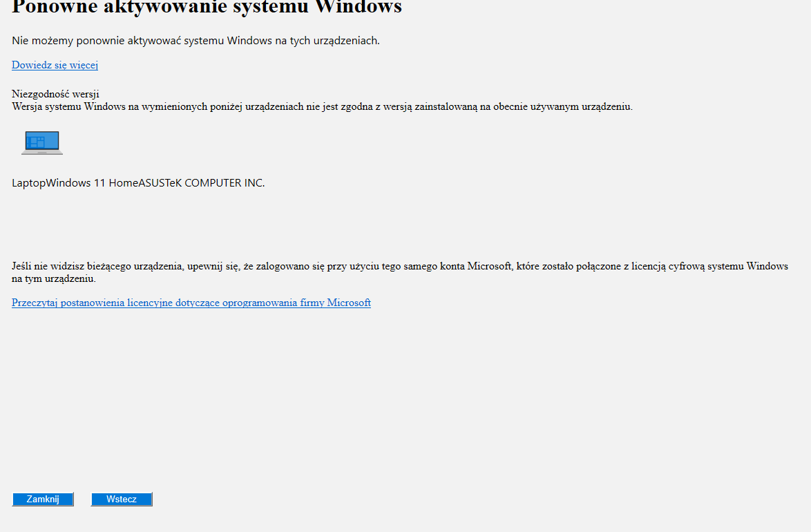
Task: Click the "Wersja systemu Windows na wymienionych" description
Action: pos(322,106)
